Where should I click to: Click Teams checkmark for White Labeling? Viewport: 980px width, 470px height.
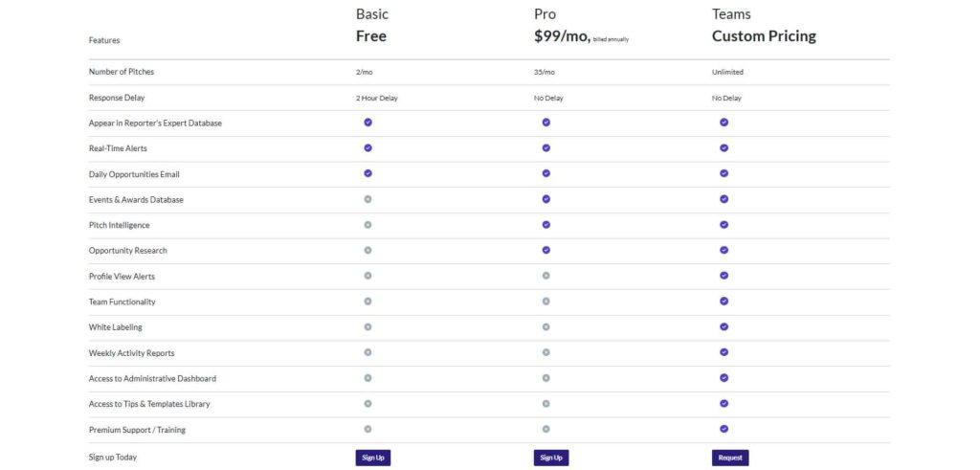pos(724,326)
